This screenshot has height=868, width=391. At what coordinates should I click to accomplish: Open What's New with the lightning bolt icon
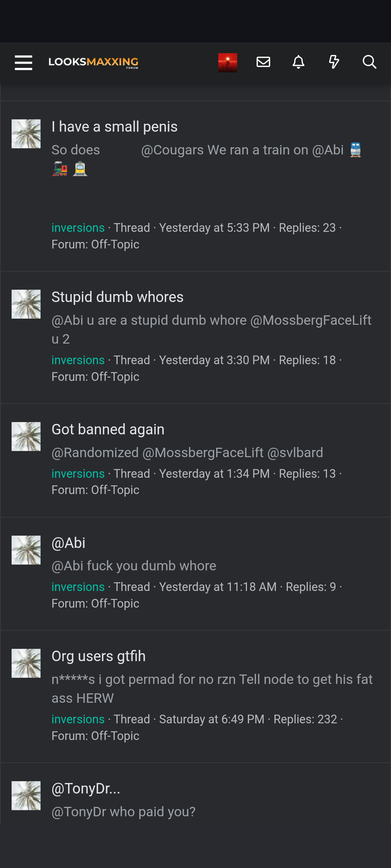click(x=334, y=62)
